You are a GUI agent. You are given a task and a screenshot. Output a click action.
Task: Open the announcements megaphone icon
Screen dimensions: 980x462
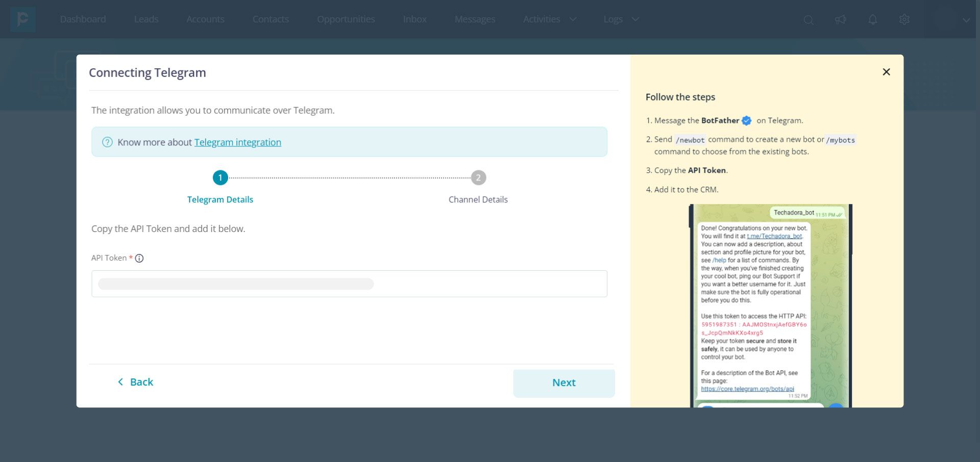pos(841,19)
